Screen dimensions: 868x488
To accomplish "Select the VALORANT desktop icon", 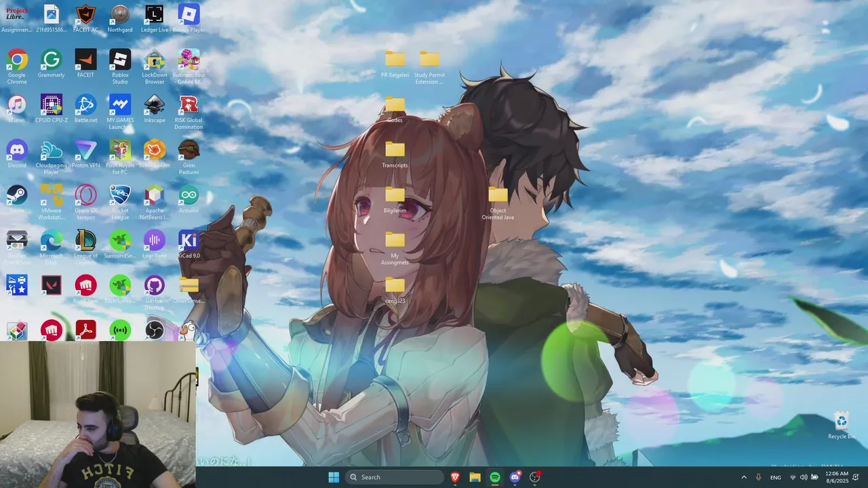I will (52, 290).
